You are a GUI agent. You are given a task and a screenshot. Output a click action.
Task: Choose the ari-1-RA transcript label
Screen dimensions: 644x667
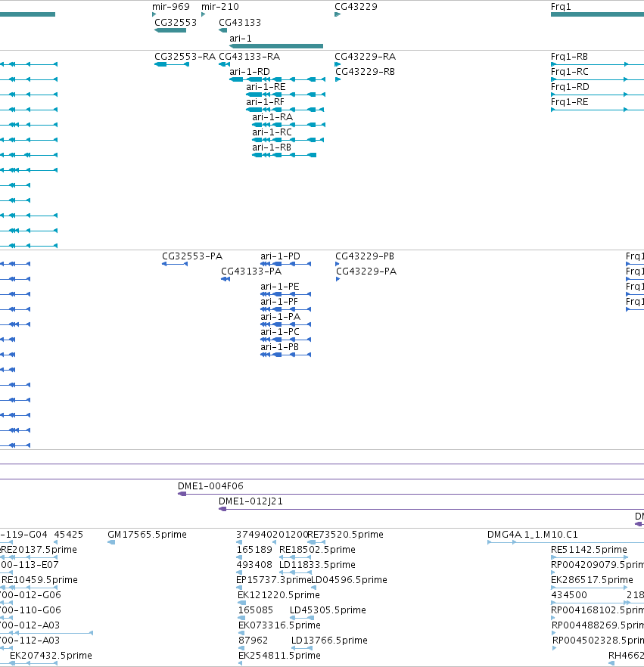pos(272,117)
